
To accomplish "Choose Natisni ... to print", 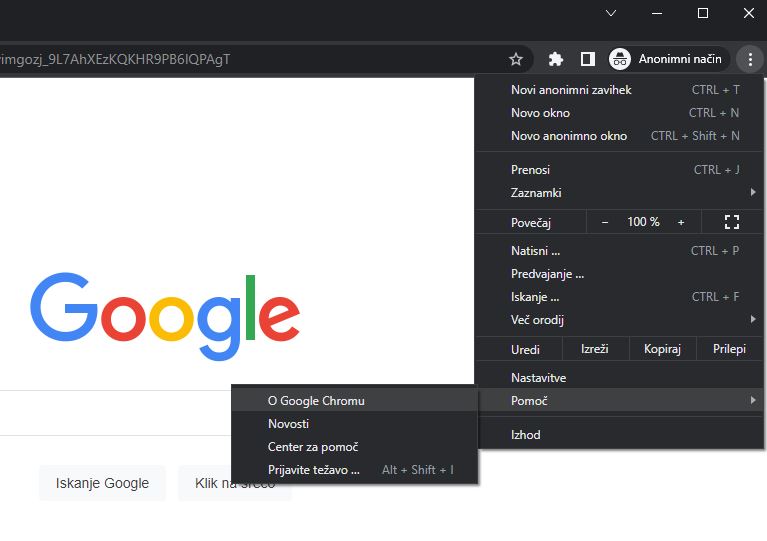I will click(x=619, y=251).
